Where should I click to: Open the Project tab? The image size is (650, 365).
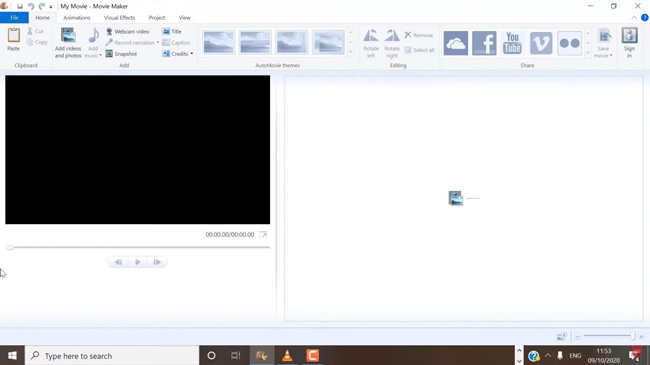click(x=157, y=17)
